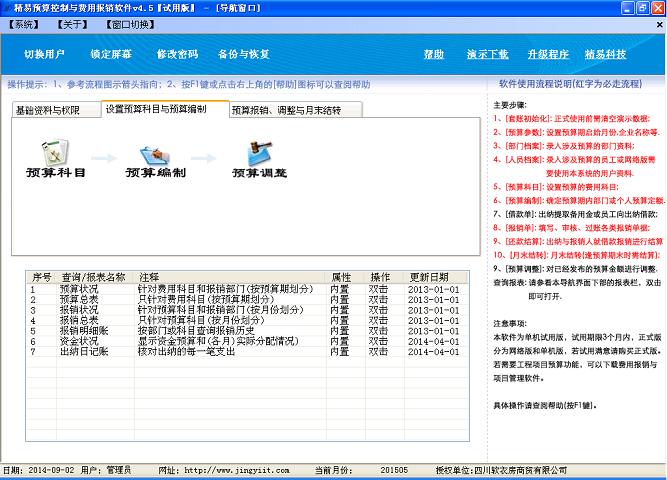Open the 帮助 help link
This screenshot has height=480, width=667.
tap(434, 54)
